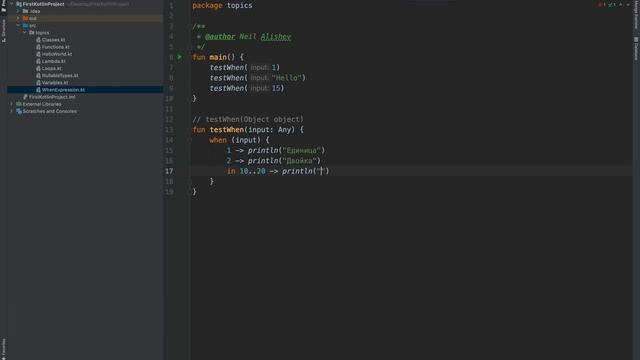Click 'Alishev' in the author comment
Image resolution: width=640 pixels, height=360 pixels.
(x=276, y=37)
